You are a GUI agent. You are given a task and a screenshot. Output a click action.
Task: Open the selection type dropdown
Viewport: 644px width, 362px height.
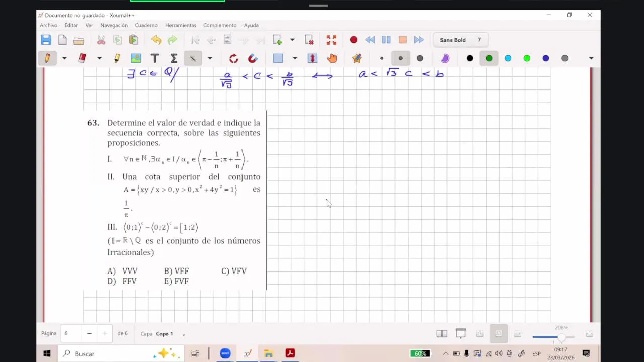coord(295,58)
